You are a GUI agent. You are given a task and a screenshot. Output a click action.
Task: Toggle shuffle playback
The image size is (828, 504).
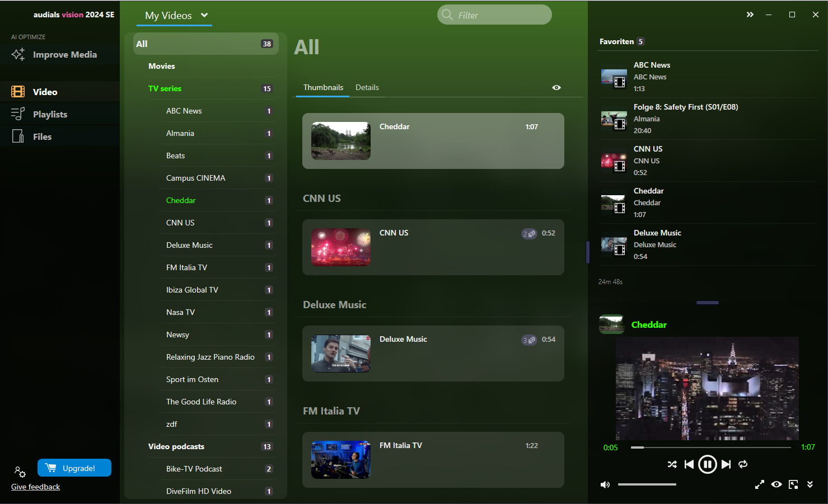tap(672, 464)
